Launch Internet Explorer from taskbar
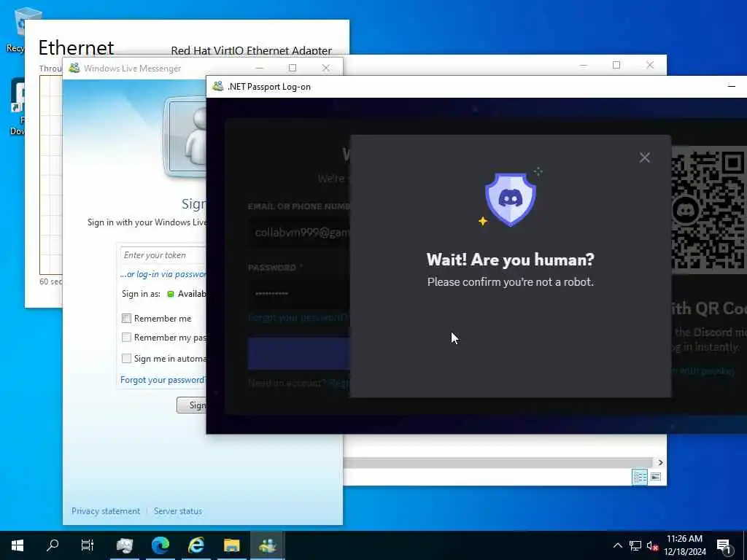Screen dimensions: 747x560 [x=196, y=545]
